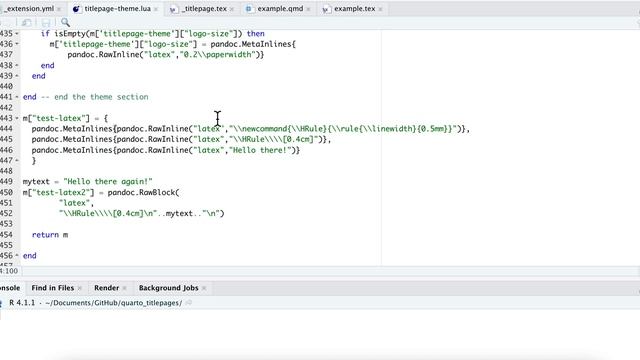Image resolution: width=640 pixels, height=360 pixels.
Task: Open working directory arrow icon after console path
Action: click(x=189, y=303)
